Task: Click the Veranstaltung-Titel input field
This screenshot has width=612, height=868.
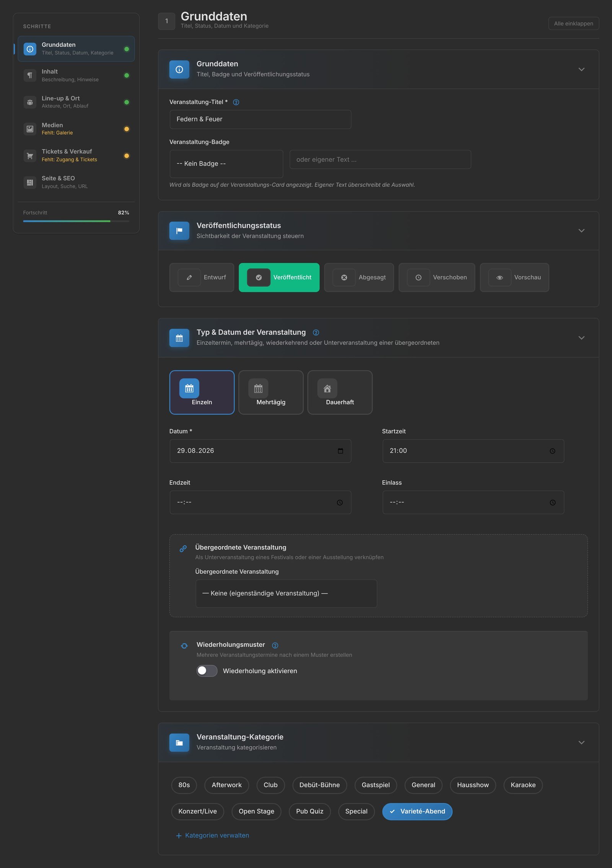Action: [x=260, y=119]
